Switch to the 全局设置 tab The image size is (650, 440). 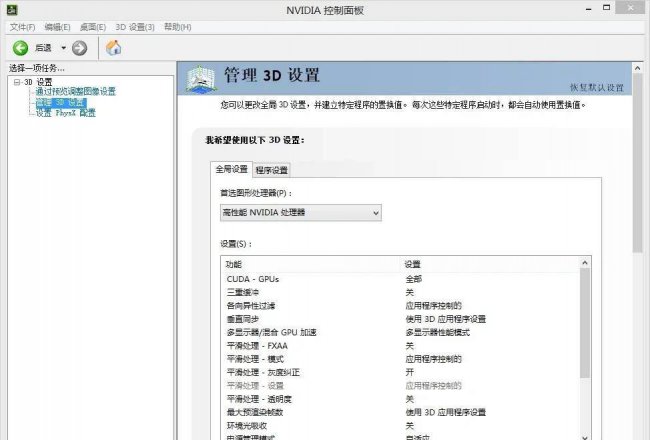pos(231,169)
